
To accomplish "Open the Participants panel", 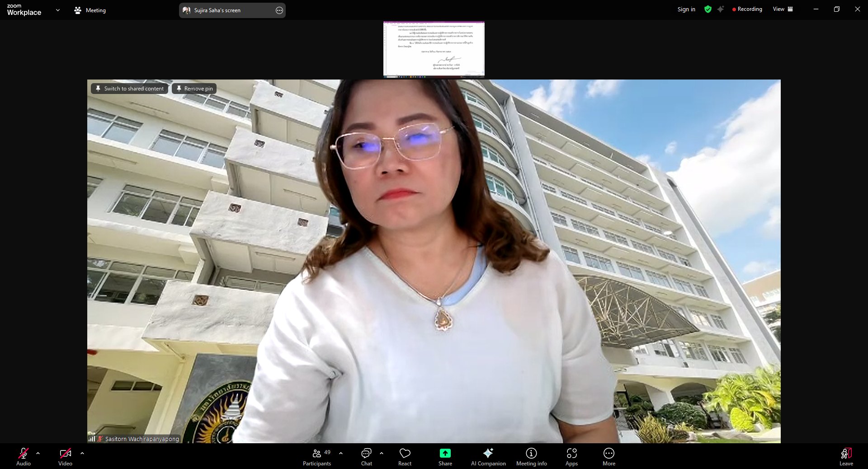I will point(317,456).
